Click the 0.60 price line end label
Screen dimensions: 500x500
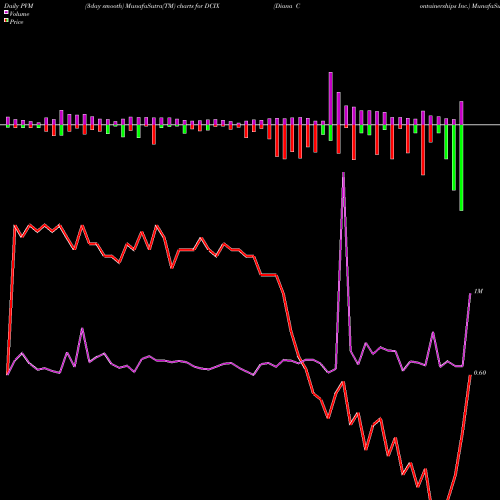point(480,373)
